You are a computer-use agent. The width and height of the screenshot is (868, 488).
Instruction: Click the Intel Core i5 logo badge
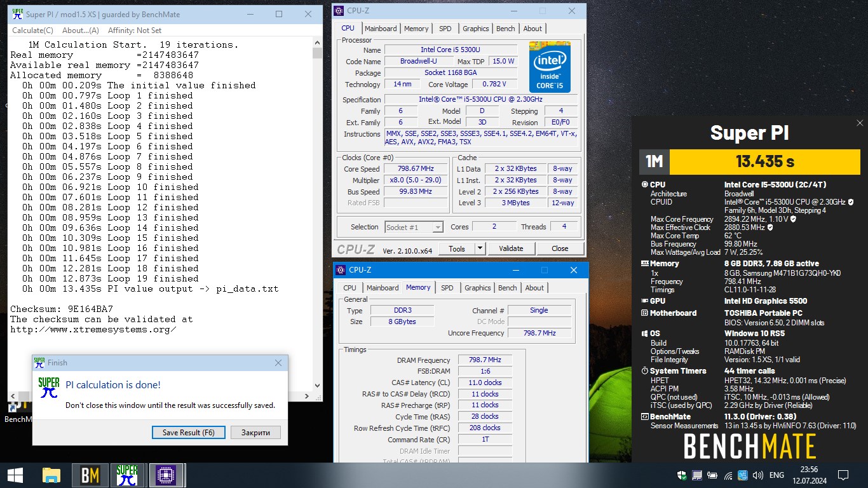coord(550,67)
